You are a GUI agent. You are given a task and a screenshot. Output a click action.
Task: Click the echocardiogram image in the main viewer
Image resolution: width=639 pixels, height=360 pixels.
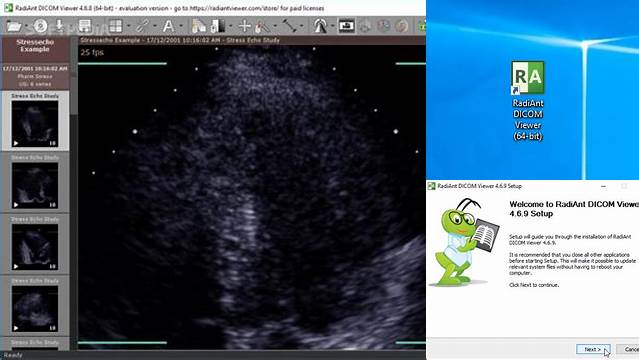tap(252, 197)
